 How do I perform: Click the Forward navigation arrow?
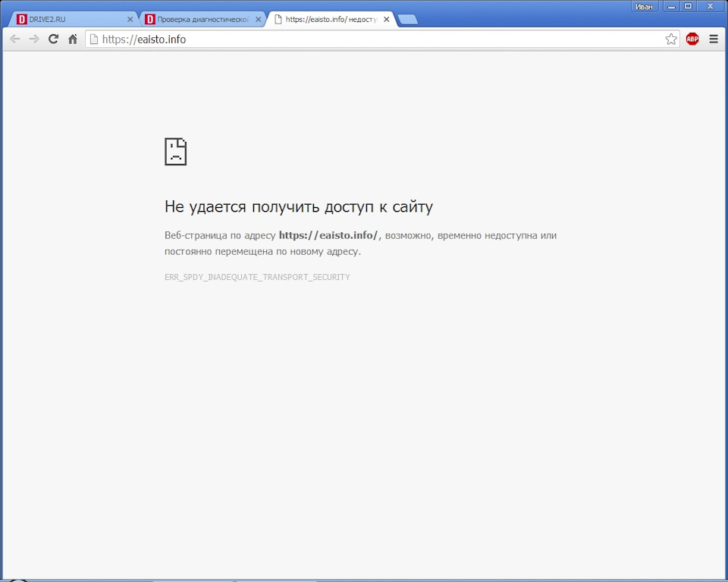coord(34,39)
